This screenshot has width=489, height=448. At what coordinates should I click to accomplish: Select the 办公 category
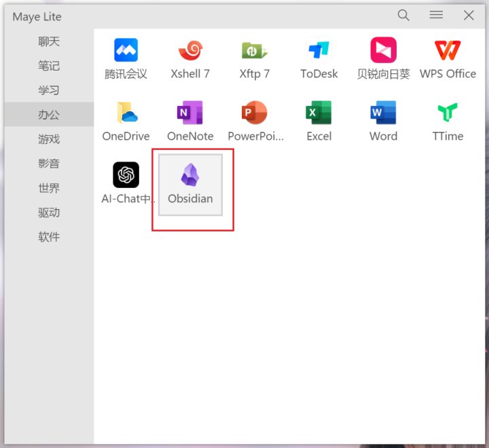click(x=49, y=115)
